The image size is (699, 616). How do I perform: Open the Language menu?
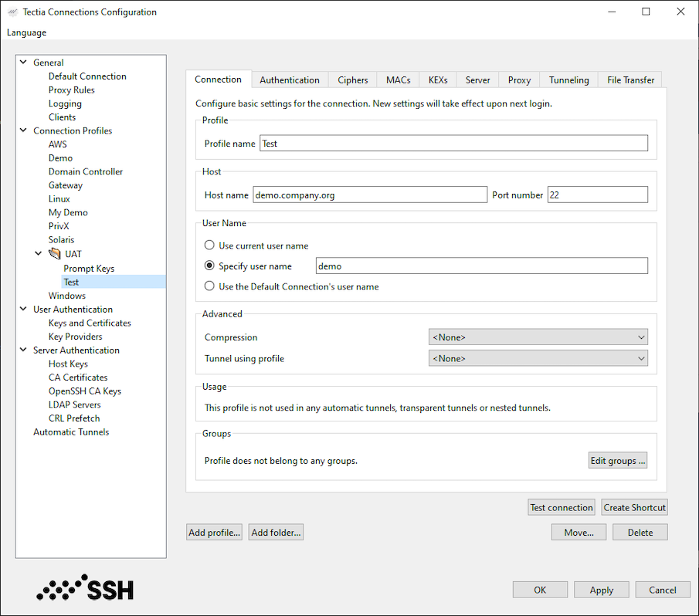(x=26, y=32)
